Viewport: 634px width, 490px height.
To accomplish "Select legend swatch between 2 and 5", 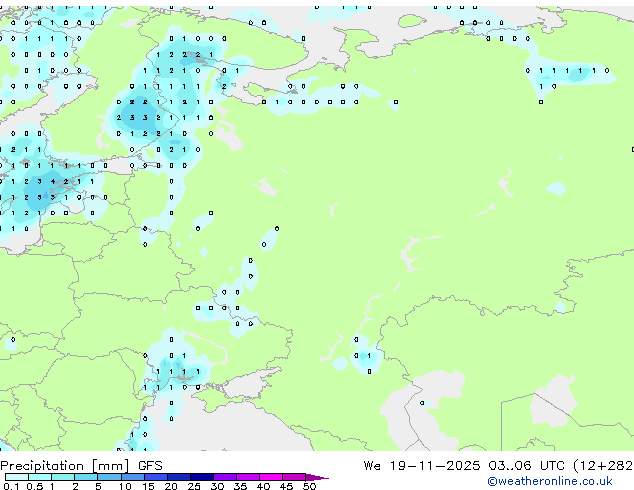I will pos(86,477).
